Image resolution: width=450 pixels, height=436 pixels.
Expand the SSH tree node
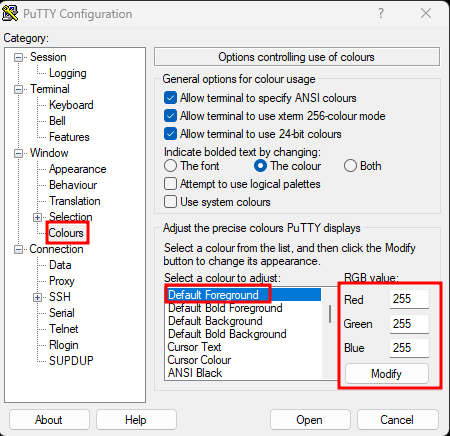pos(38,297)
